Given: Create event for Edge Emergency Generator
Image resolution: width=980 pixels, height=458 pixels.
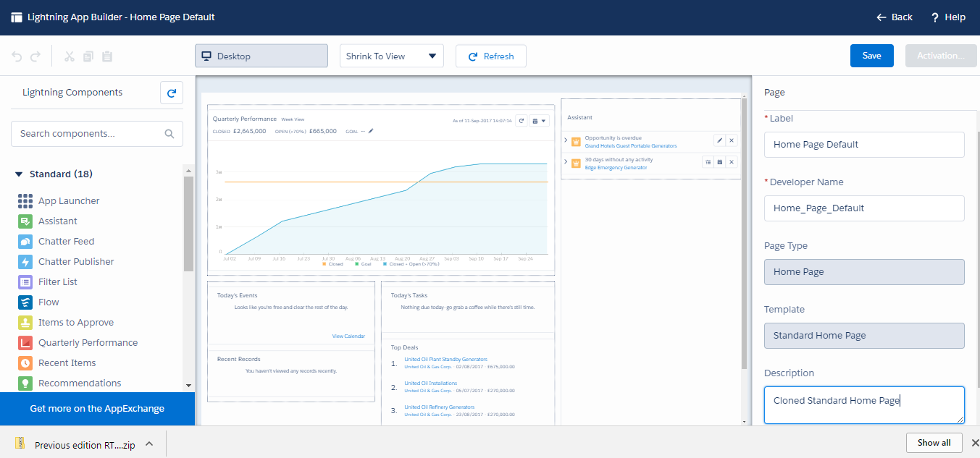Looking at the screenshot, I should pos(719,162).
